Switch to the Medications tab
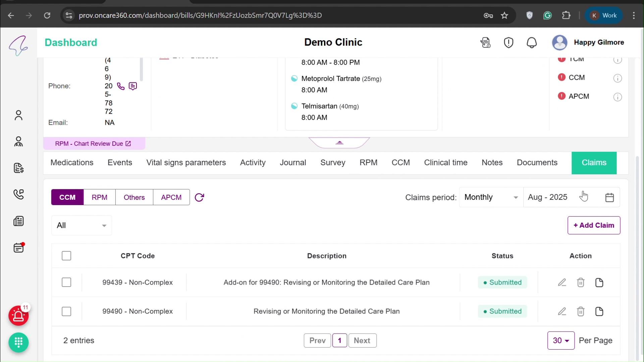The width and height of the screenshot is (644, 362). click(x=72, y=163)
